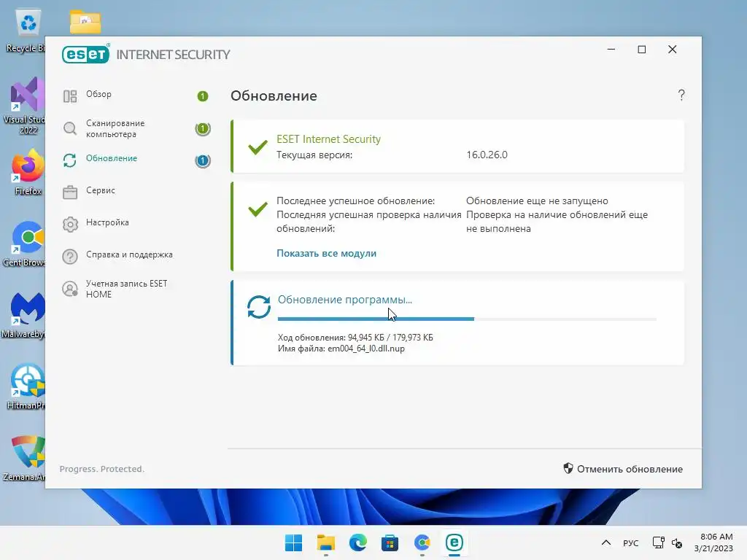
Task: Click the sidebar update arrows icon
Action: pos(70,160)
